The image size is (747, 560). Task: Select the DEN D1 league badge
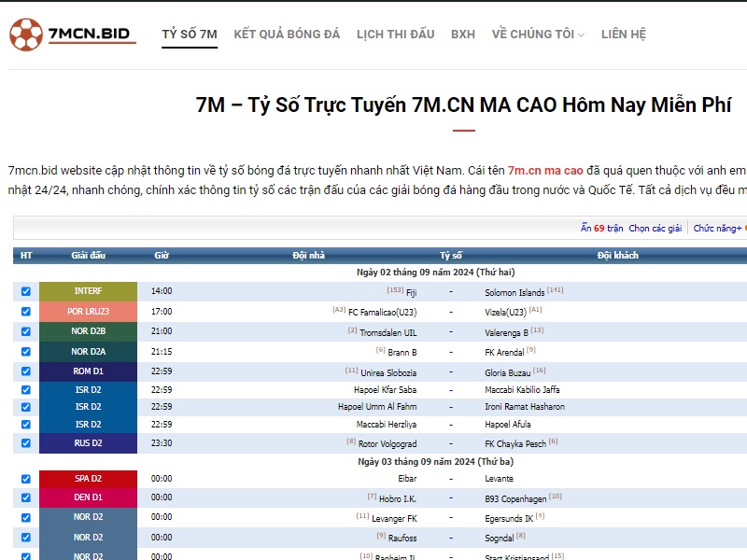coord(88,497)
